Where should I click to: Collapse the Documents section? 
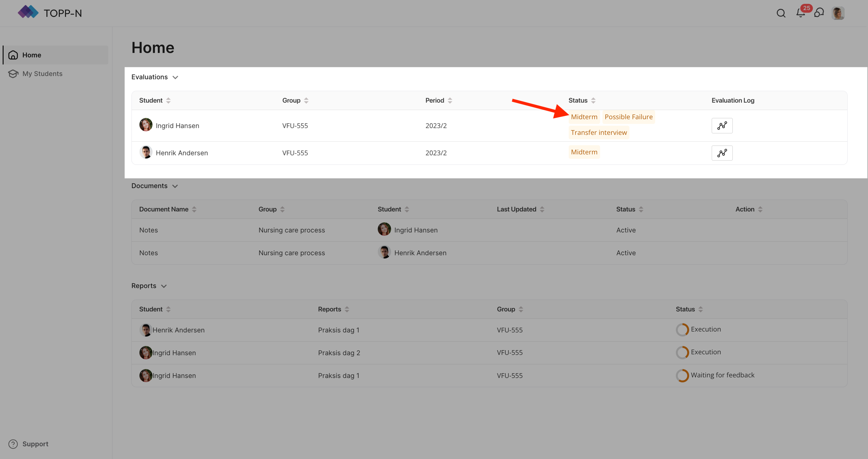pyautogui.click(x=175, y=186)
